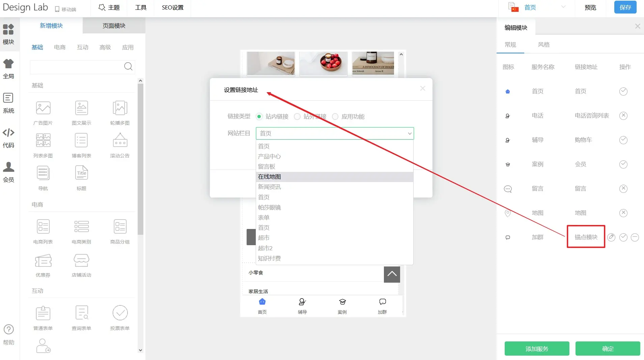This screenshot has height=360, width=644.
Task: Choose 在线地图 from the dropdown list
Action: pyautogui.click(x=269, y=177)
